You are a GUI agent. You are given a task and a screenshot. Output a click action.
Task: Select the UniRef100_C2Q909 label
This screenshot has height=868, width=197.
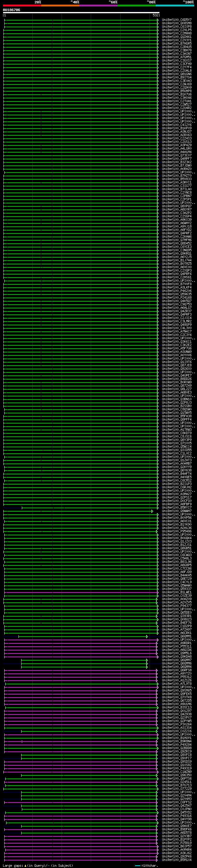[177, 88]
